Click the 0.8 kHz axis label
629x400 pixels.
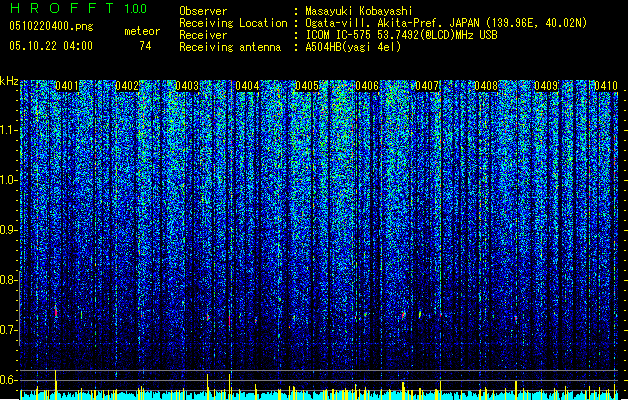point(8,280)
